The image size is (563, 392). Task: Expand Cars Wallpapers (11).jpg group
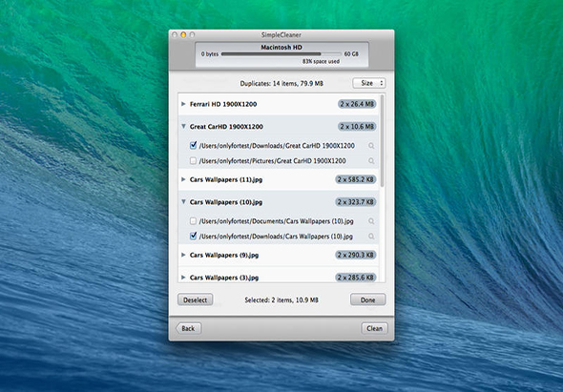(x=183, y=179)
